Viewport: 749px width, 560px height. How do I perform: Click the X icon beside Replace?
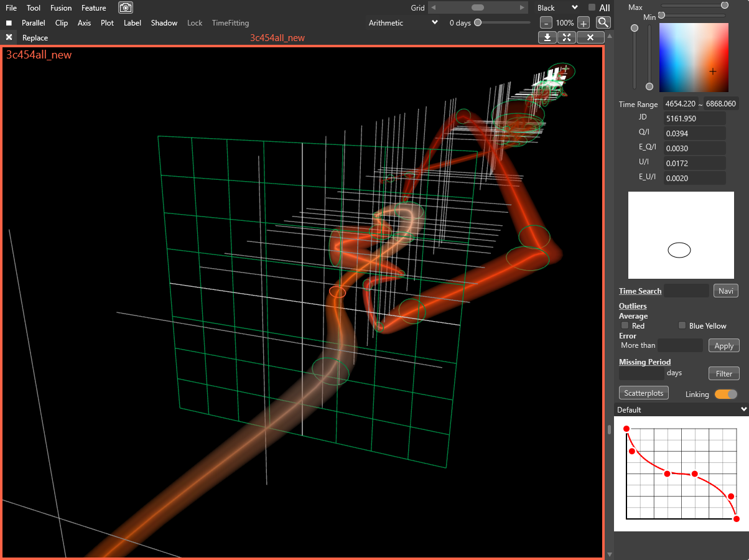(x=9, y=37)
